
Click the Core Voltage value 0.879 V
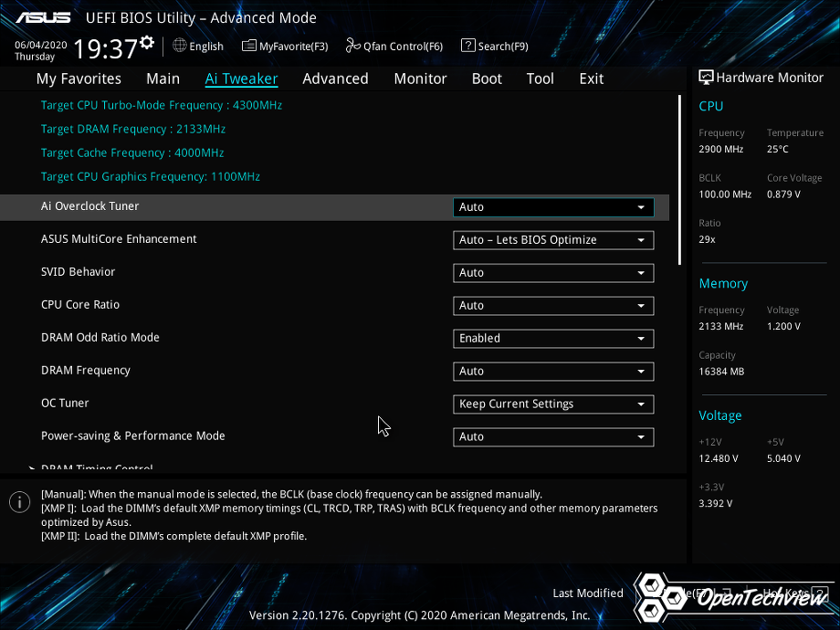[783, 194]
